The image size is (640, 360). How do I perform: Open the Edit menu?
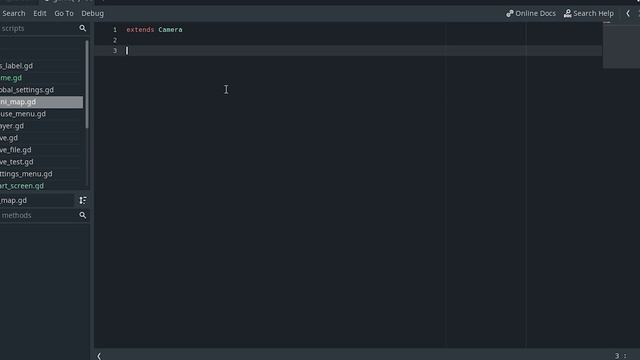tap(40, 13)
